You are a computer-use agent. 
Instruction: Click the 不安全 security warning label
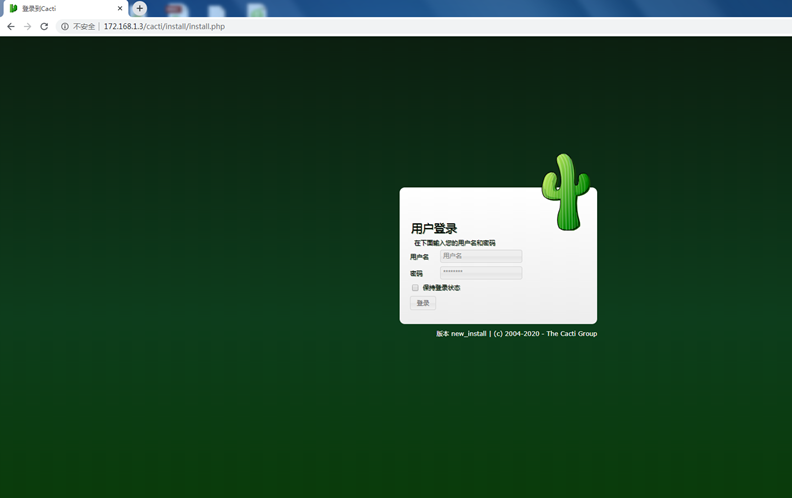[x=84, y=26]
